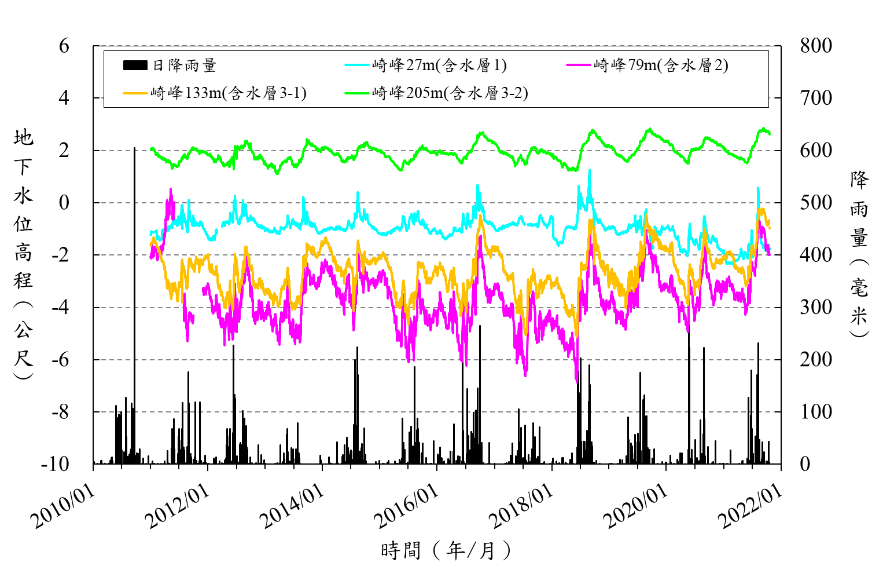Click the magenta 79m series line's lowest trough
The width and height of the screenshot is (883, 577).
[x=576, y=379]
